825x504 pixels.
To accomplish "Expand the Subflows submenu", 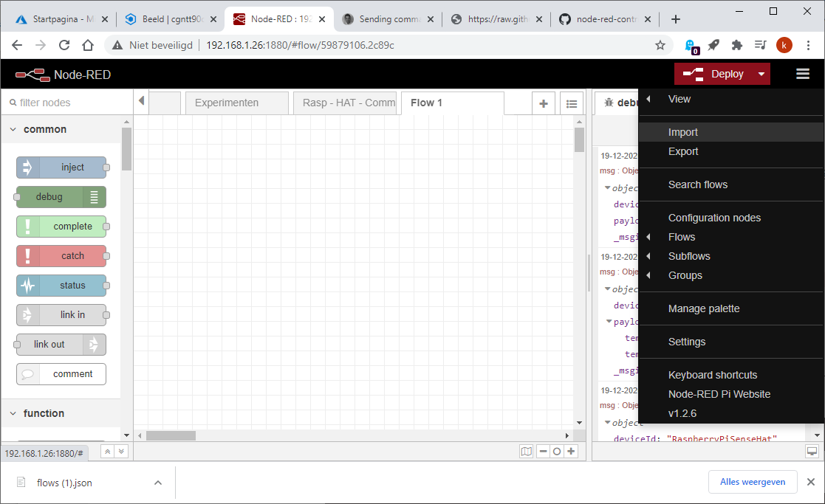I will (x=731, y=256).
